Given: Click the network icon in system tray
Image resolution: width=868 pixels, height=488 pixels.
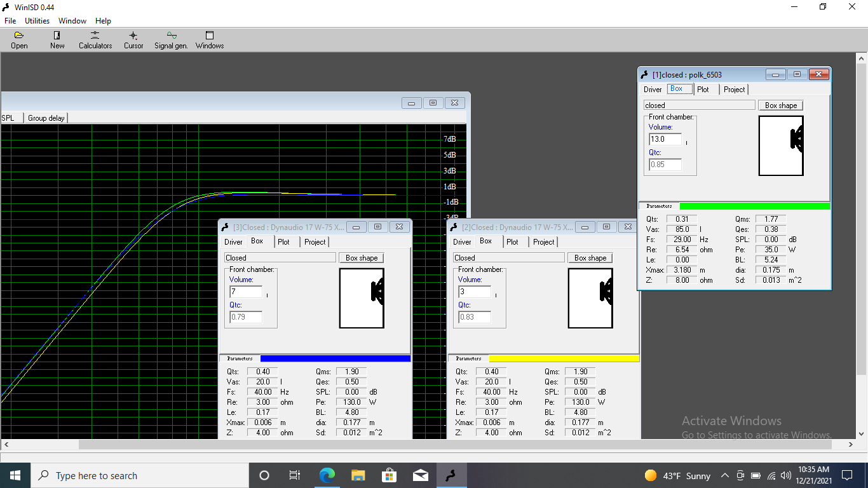Looking at the screenshot, I should (x=771, y=475).
